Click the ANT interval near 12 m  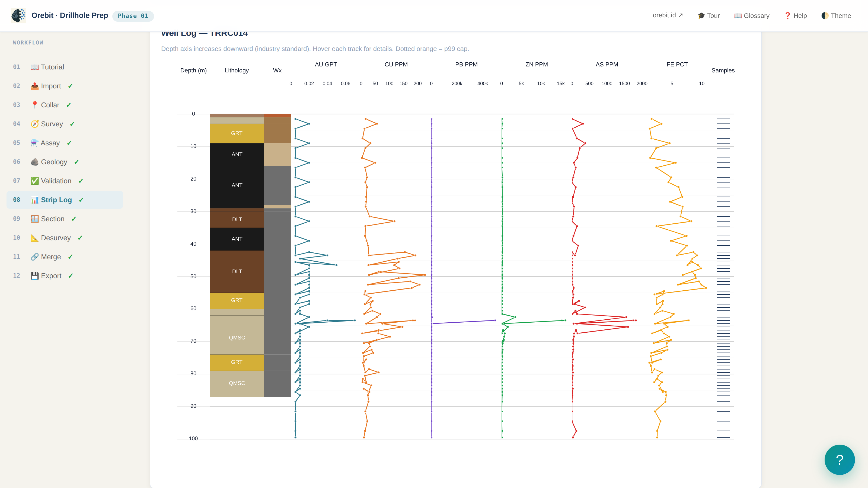(x=237, y=155)
